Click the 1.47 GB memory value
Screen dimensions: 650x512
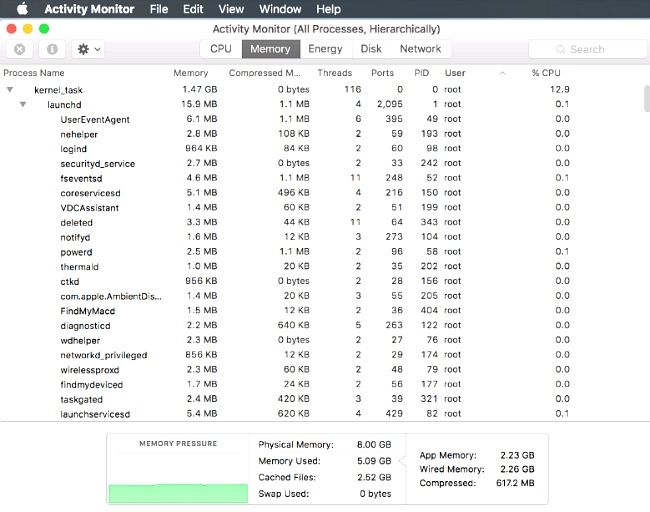pyautogui.click(x=200, y=90)
